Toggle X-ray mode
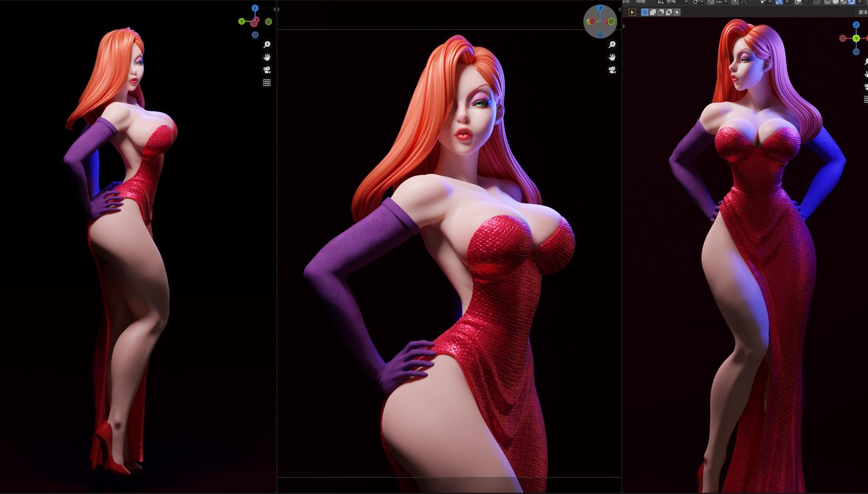 tap(817, 1)
